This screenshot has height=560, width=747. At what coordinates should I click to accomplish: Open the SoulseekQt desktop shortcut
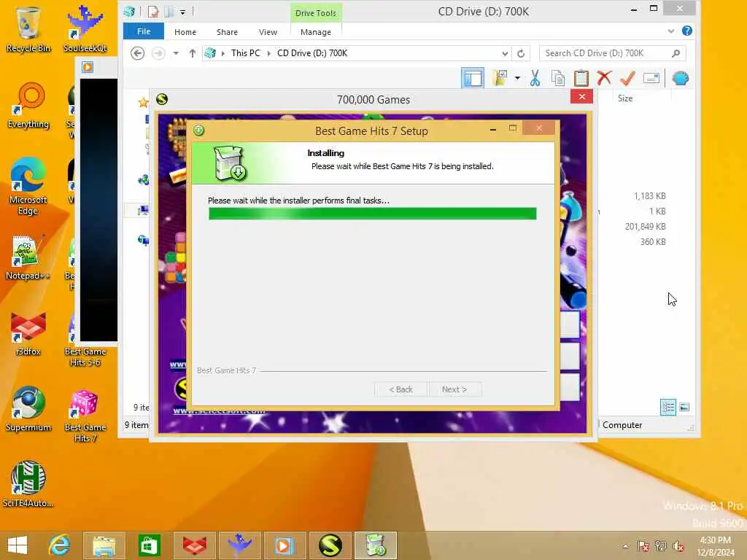pyautogui.click(x=85, y=29)
